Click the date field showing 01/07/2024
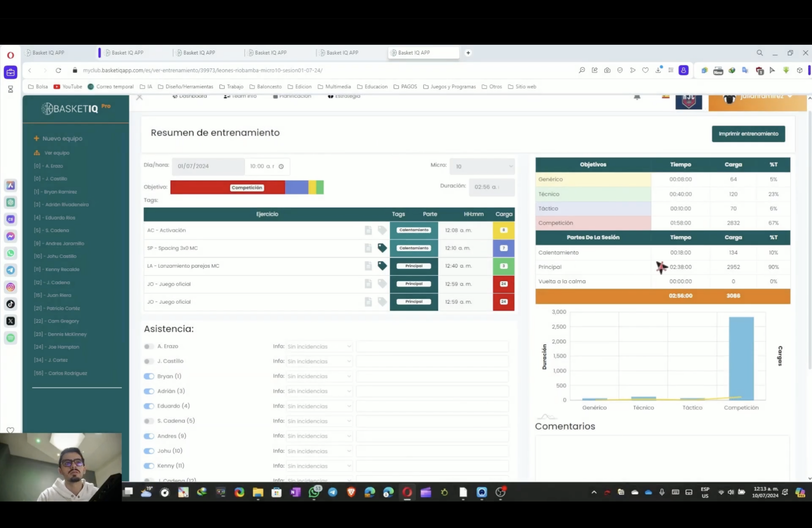812x528 pixels. pyautogui.click(x=208, y=166)
